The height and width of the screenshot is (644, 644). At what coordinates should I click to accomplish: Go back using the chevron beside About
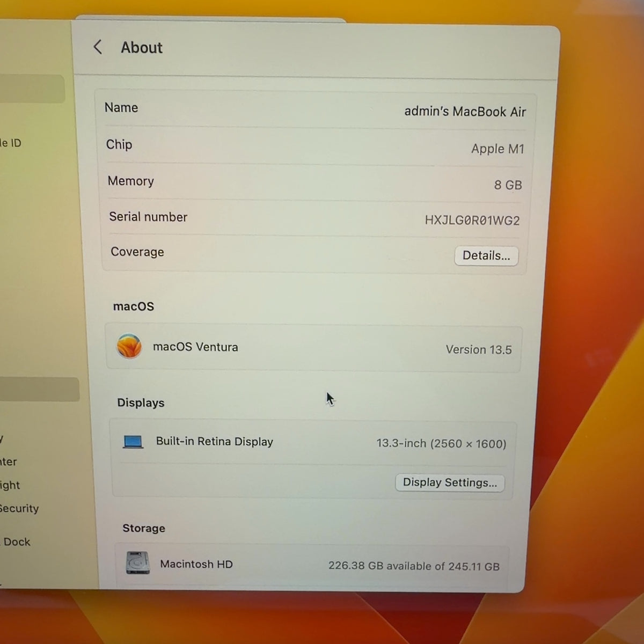[98, 47]
